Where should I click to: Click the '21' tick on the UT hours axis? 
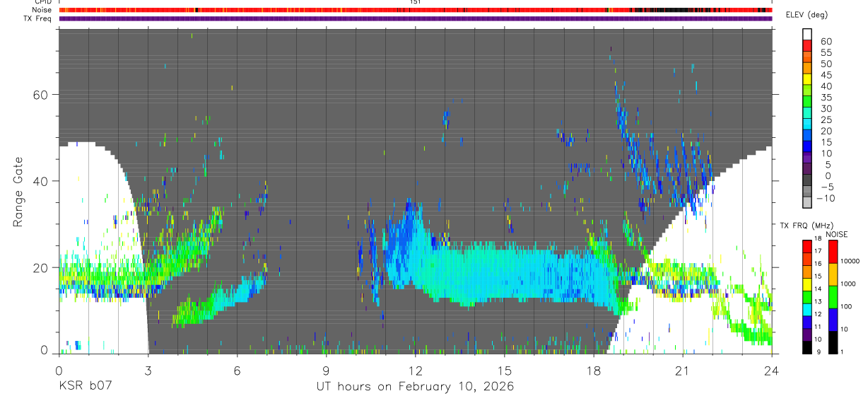[x=683, y=370]
